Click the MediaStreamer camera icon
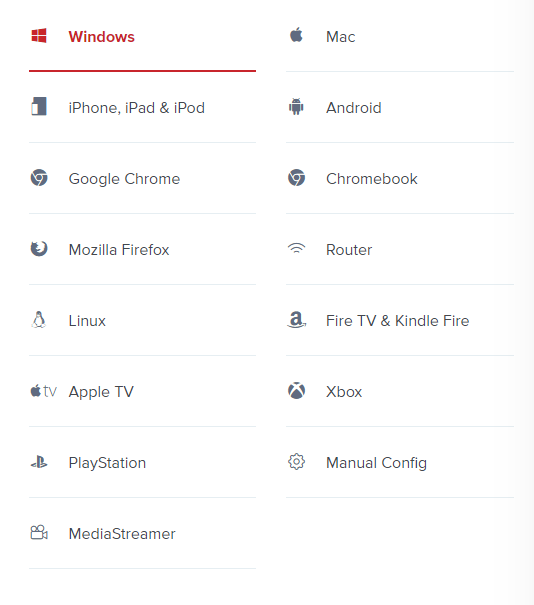534x605 pixels. tap(39, 532)
